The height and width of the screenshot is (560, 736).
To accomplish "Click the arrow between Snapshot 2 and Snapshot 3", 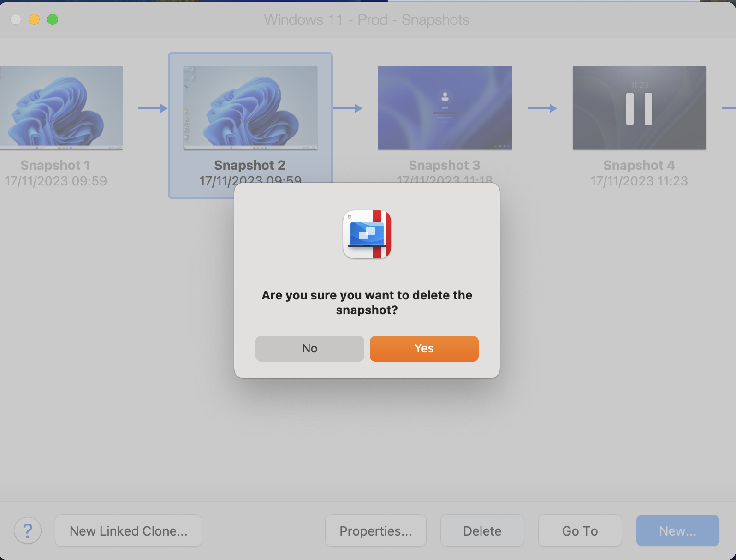I will tap(347, 108).
